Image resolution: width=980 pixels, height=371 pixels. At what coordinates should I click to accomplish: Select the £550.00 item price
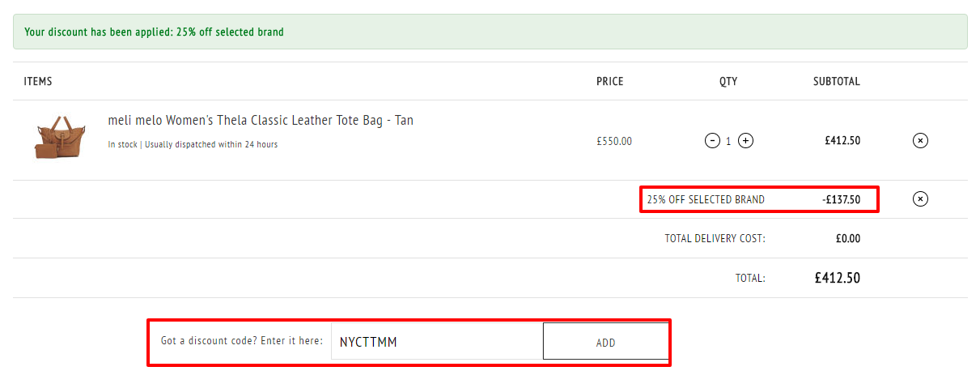[614, 141]
